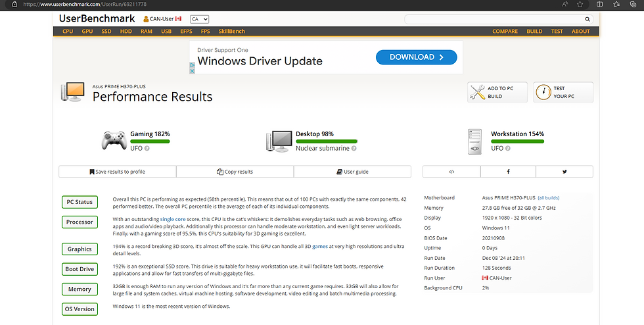Click the Gaming 182% score bar
The image size is (644, 325).
[150, 141]
